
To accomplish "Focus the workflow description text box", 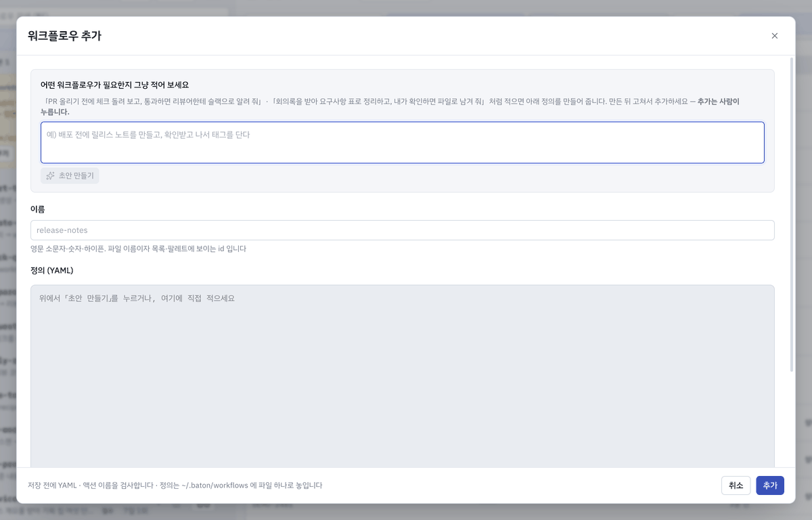I will point(403,142).
